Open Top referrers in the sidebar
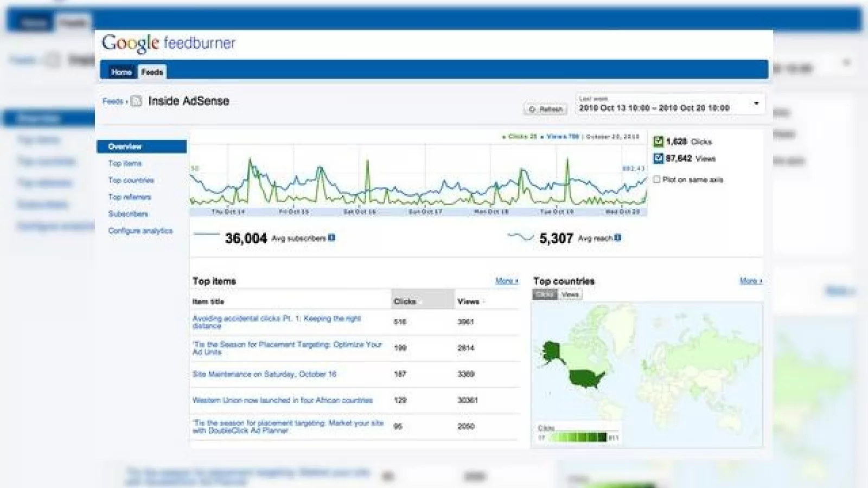This screenshot has width=868, height=488. [130, 197]
